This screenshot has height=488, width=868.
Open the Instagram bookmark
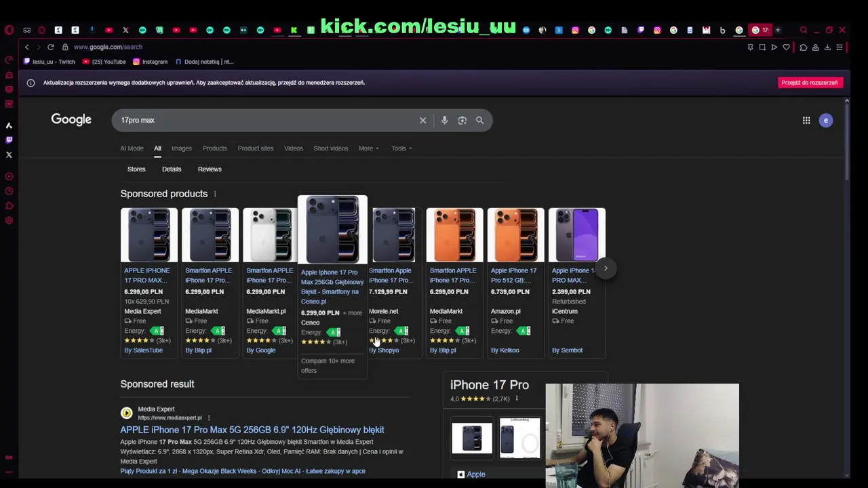[150, 62]
